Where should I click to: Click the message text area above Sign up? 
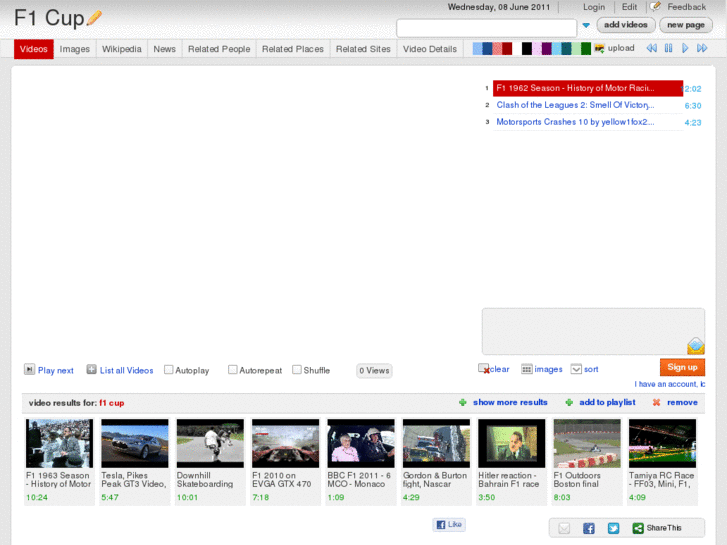tap(593, 331)
